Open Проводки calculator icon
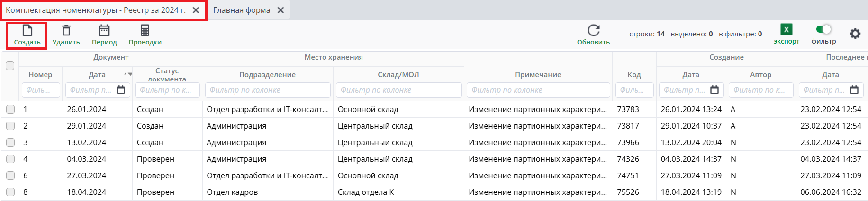This screenshot has width=868, height=201. 145,31
